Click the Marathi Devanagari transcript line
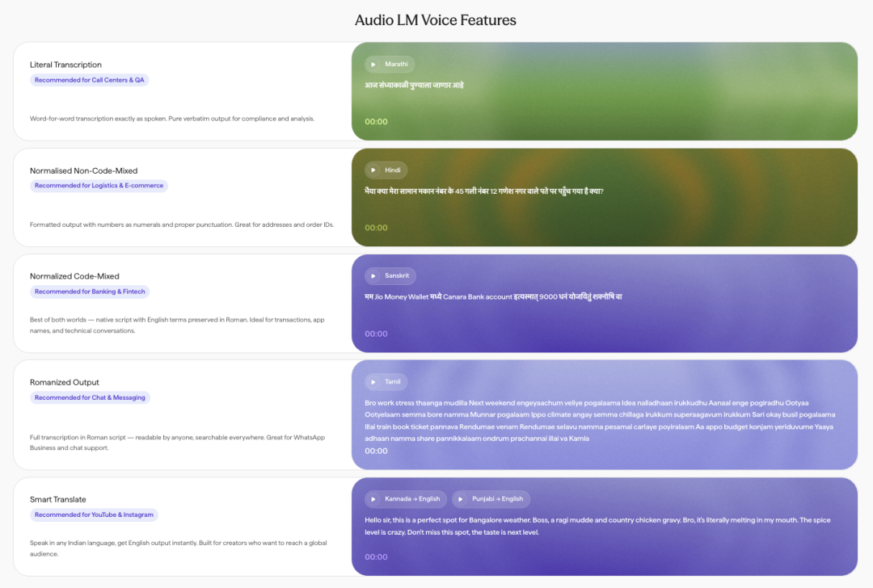The height and width of the screenshot is (588, 873). pos(414,85)
